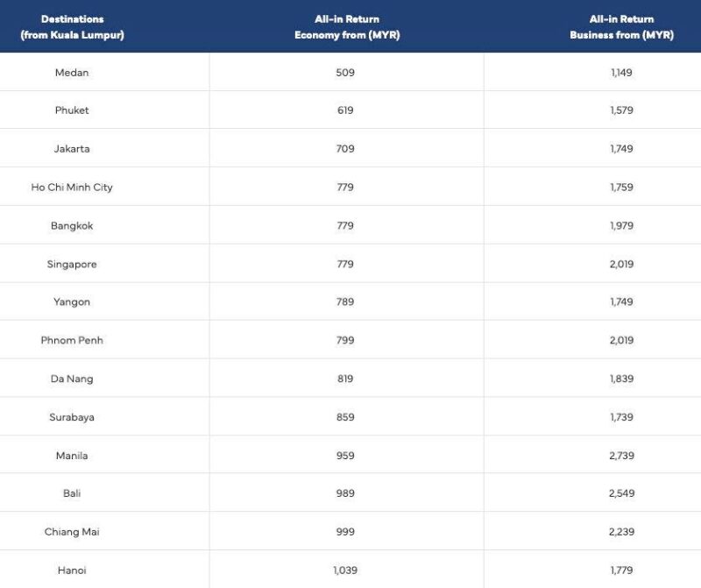Select Da Nang business fare 1,839

621,379
